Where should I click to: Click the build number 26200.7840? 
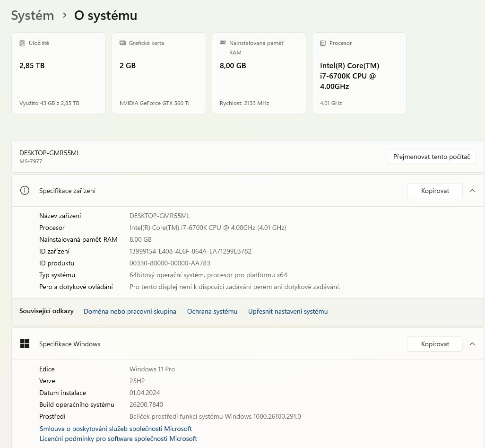tap(146, 404)
